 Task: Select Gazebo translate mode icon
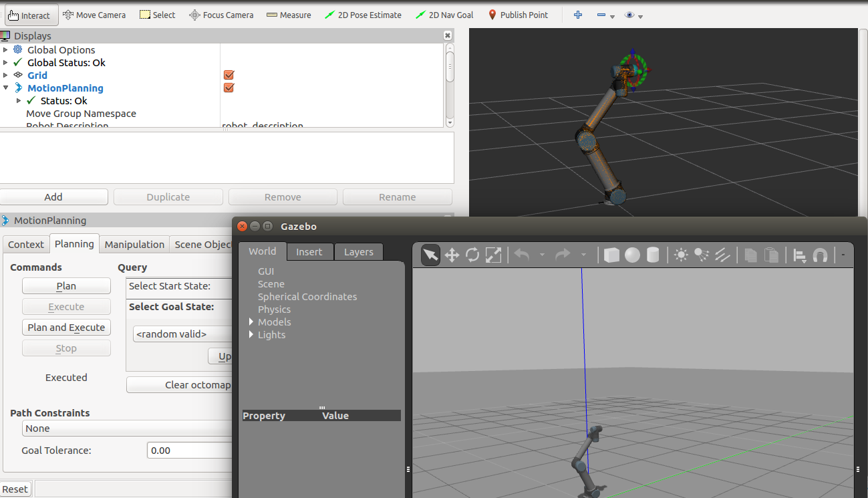click(x=452, y=255)
